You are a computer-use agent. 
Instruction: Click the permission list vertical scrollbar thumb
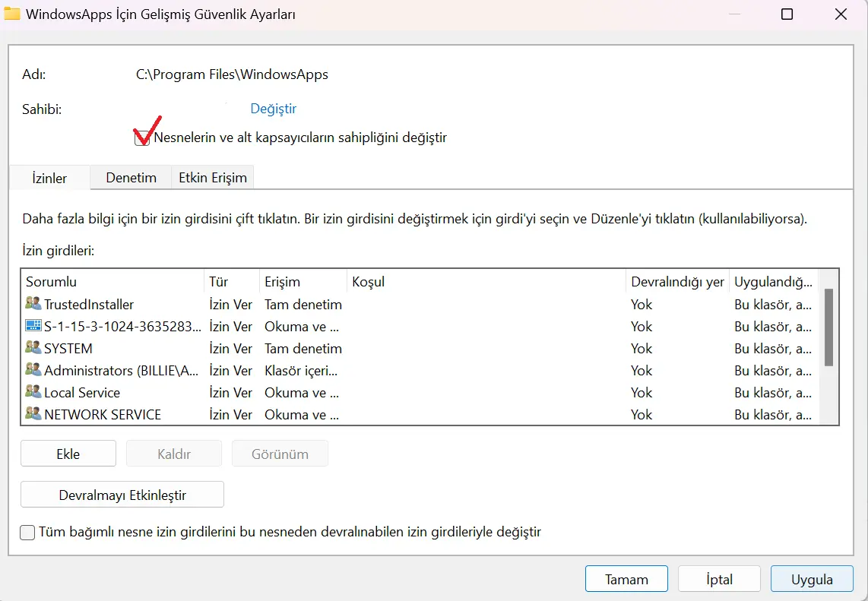(828, 327)
